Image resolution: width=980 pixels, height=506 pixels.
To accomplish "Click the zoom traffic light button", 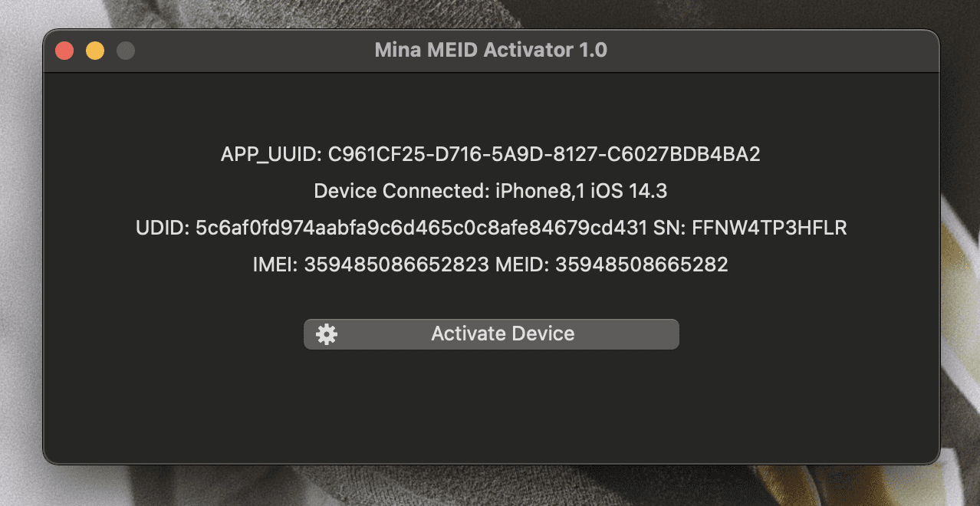I will [x=124, y=50].
